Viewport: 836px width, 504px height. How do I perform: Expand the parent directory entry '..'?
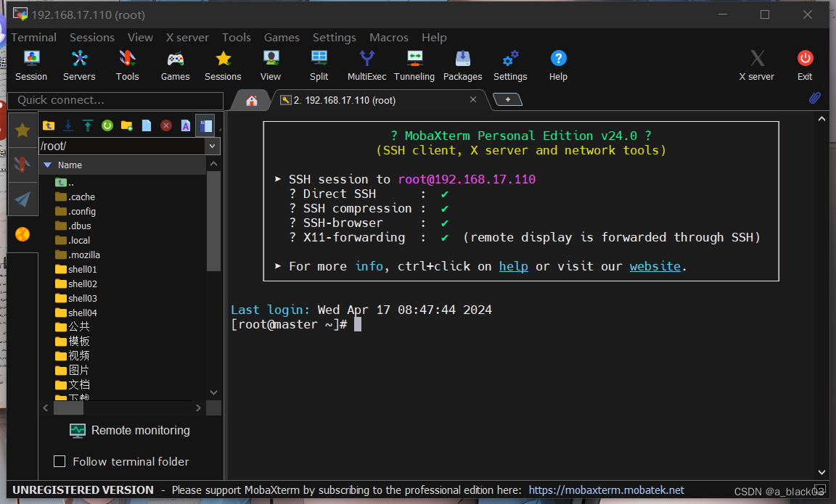65,182
